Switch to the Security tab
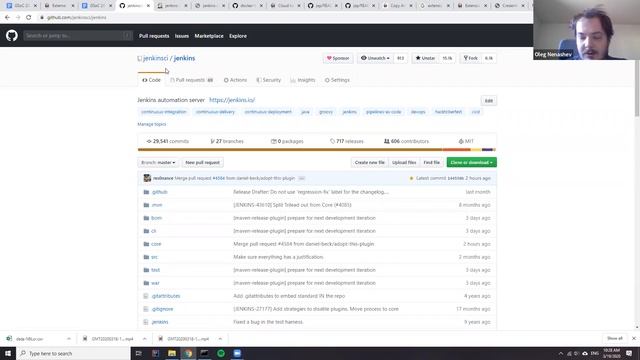This screenshot has width=640, height=360. pos(269,80)
